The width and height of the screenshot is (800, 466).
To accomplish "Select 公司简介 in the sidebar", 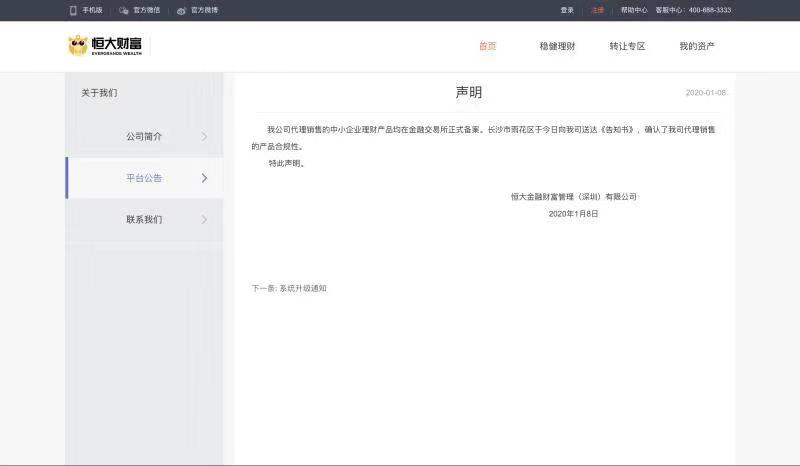I will pos(144,136).
